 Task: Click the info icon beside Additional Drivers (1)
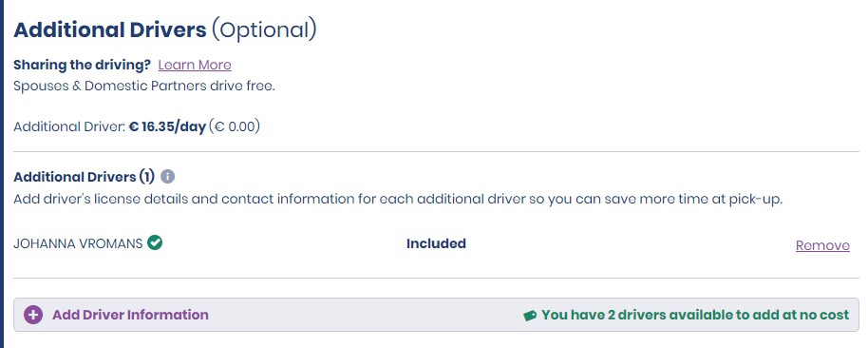[x=167, y=177]
